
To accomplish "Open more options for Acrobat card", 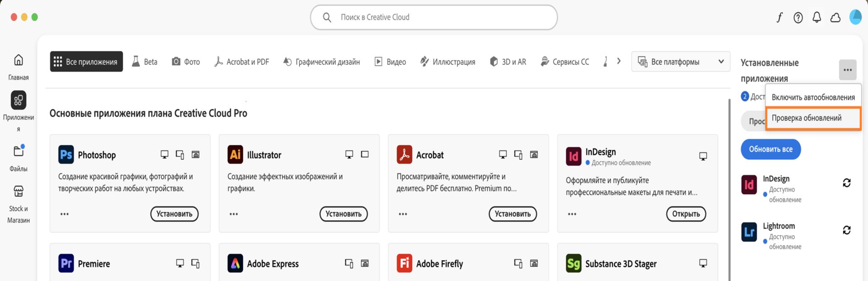I will pyautogui.click(x=403, y=214).
